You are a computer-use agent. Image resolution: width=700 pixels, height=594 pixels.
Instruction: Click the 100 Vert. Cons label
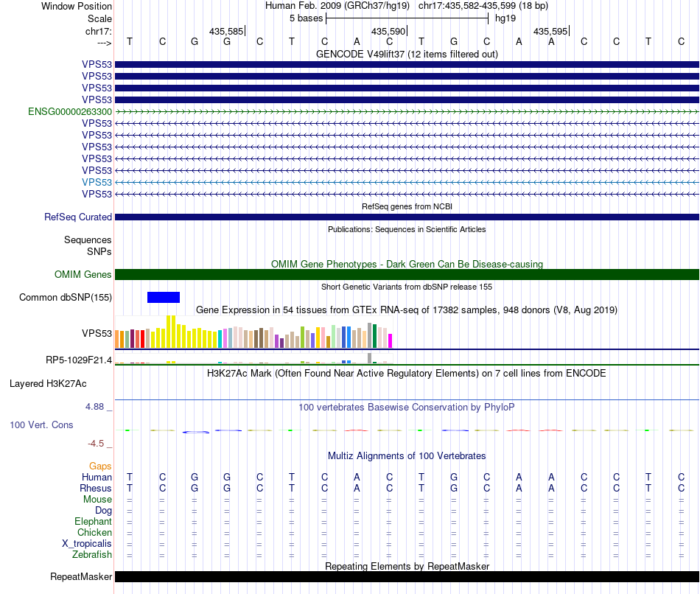click(x=41, y=424)
